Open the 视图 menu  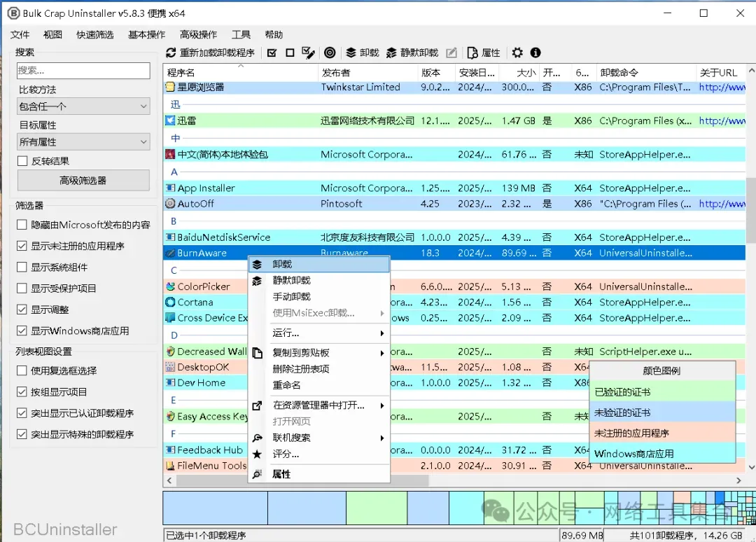click(x=52, y=35)
